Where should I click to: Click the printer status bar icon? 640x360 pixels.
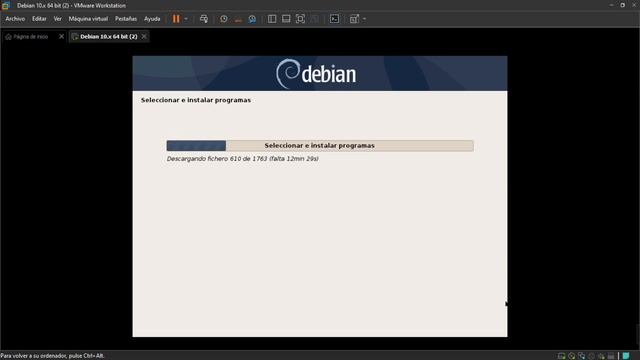click(611, 356)
